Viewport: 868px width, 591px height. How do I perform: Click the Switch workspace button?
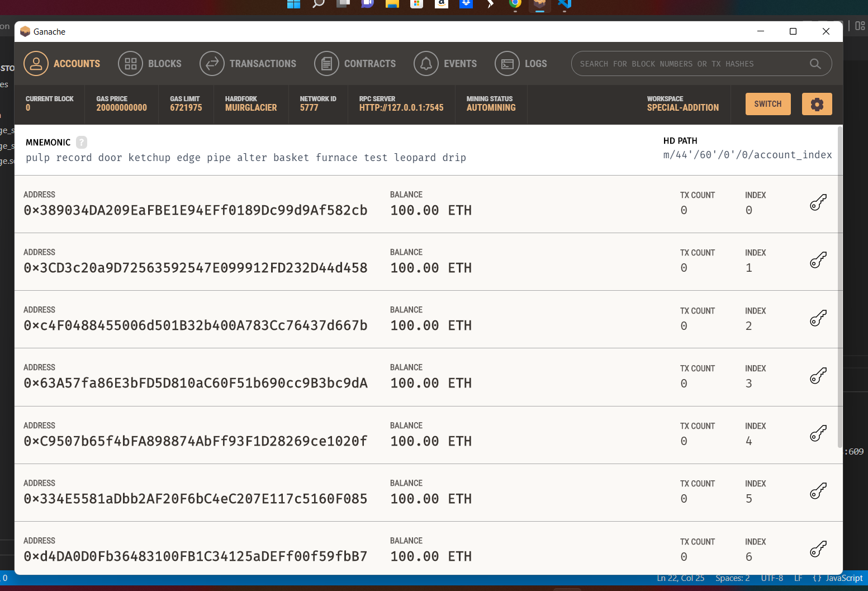point(768,104)
